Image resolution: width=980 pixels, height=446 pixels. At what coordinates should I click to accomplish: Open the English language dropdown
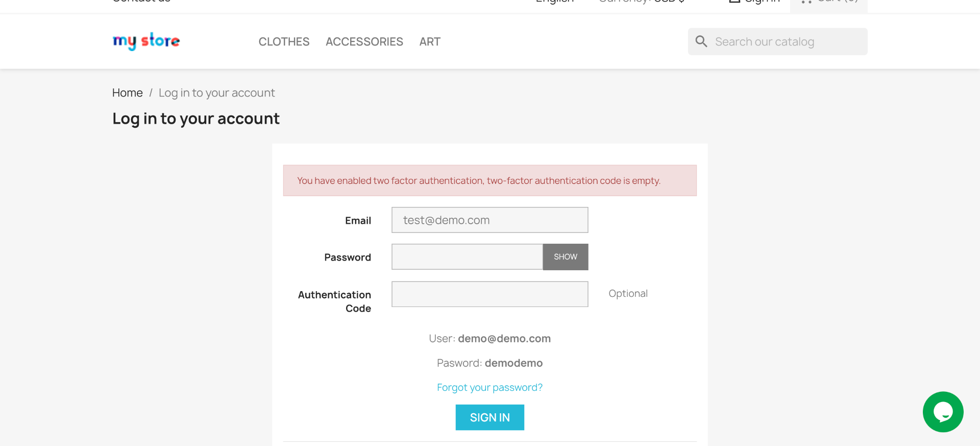[555, 2]
